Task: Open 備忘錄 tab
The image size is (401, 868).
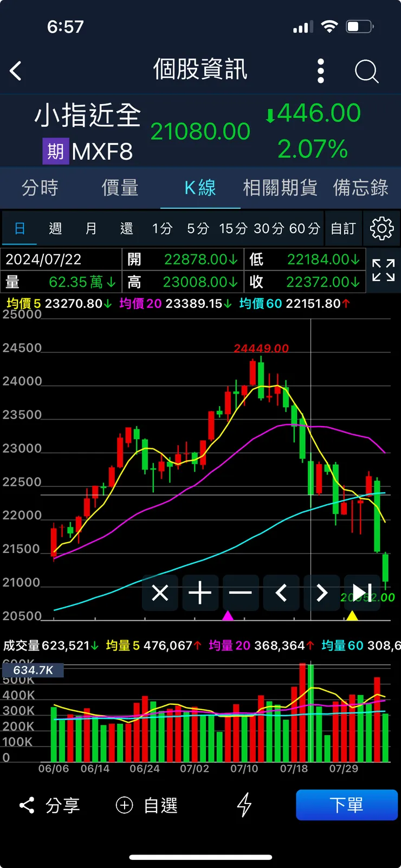Action: [x=360, y=188]
